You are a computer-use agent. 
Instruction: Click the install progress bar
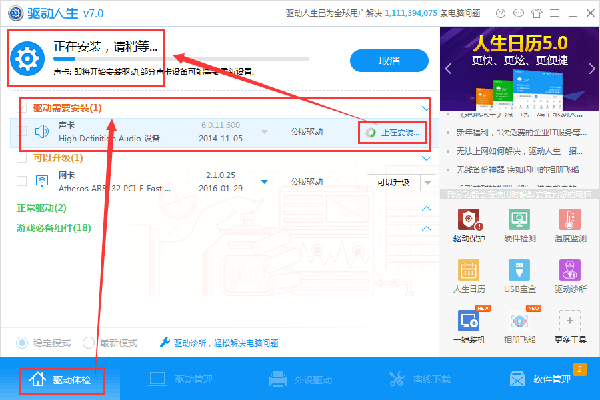click(x=181, y=59)
